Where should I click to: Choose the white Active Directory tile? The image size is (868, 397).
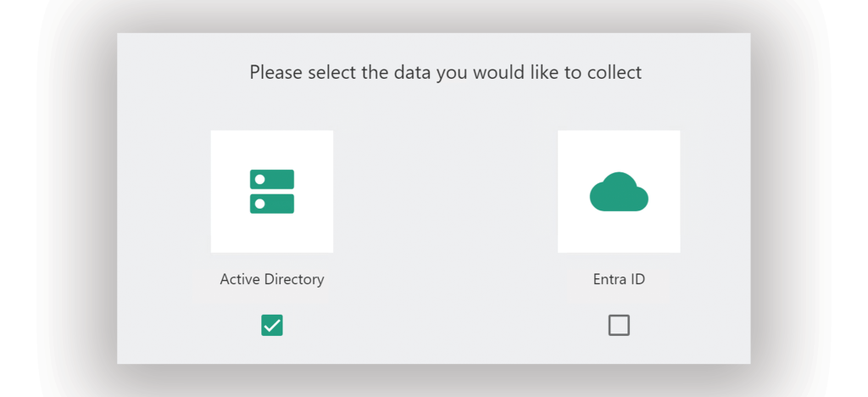point(272,192)
